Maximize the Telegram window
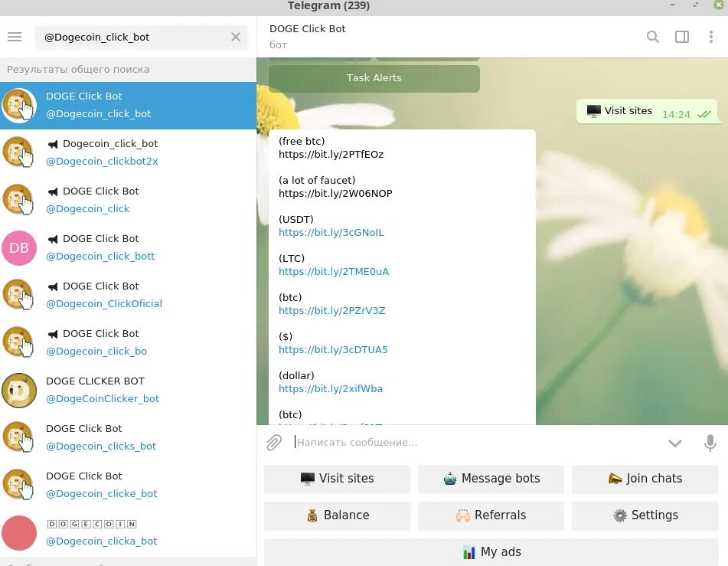Viewport: 728px width, 566px height. [696, 5]
